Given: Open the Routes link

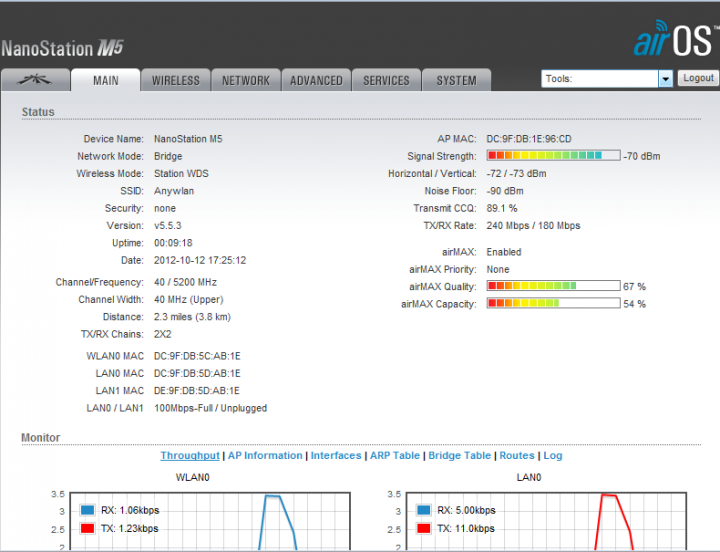Looking at the screenshot, I should (x=517, y=456).
